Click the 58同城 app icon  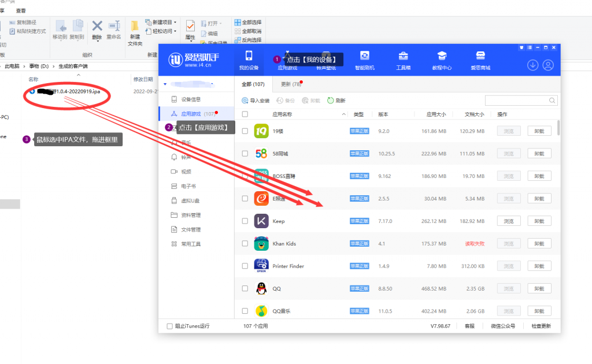(x=261, y=154)
